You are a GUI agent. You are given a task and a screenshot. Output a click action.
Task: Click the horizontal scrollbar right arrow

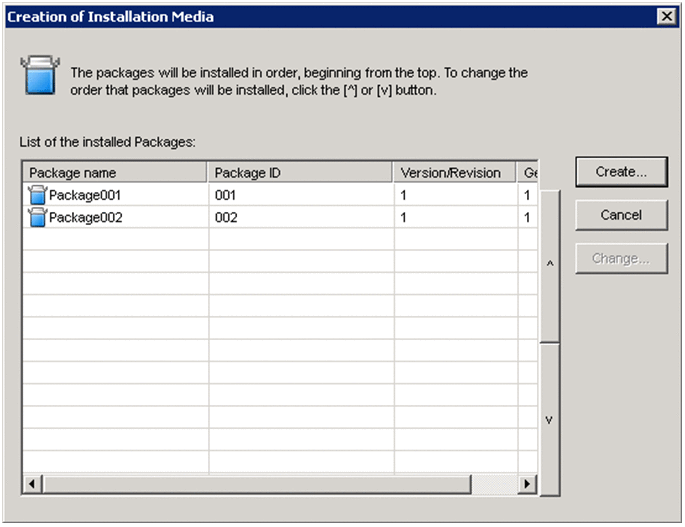(x=527, y=484)
